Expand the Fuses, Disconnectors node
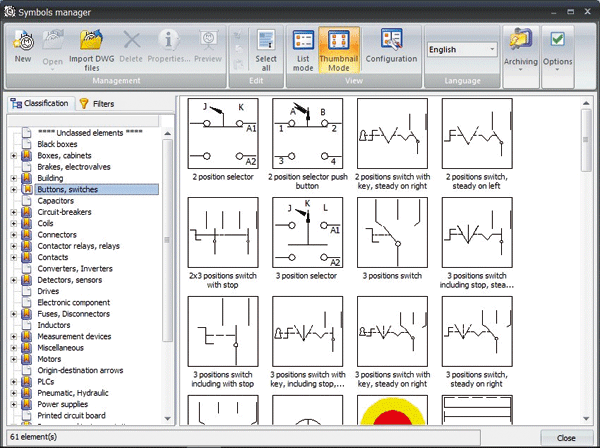The width and height of the screenshot is (600, 448). tap(14, 314)
